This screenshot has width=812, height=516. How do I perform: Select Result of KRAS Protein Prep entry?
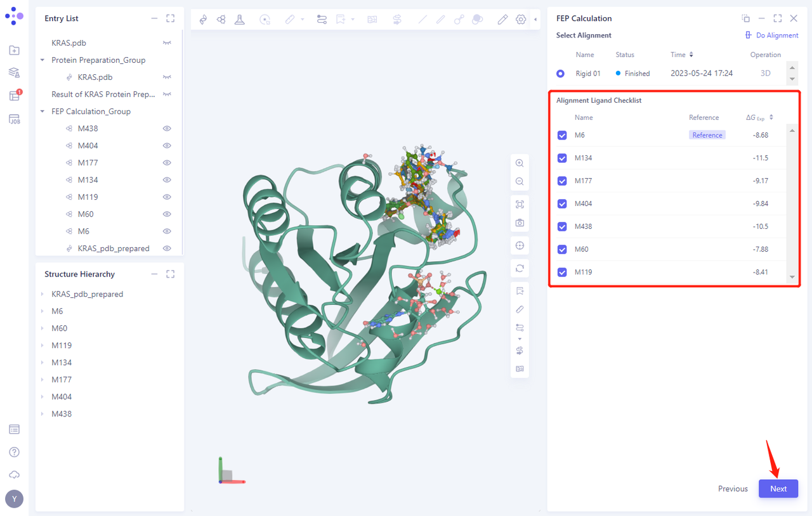click(103, 94)
